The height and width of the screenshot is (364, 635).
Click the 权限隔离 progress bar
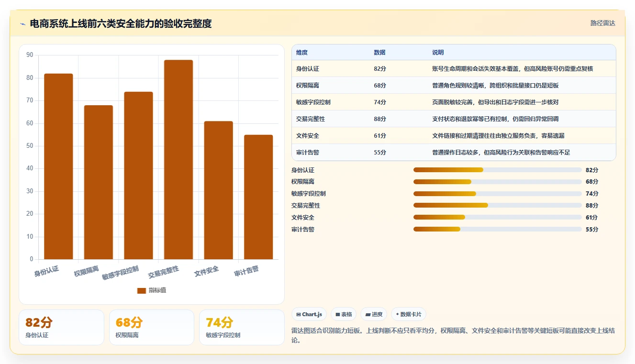coord(498,182)
